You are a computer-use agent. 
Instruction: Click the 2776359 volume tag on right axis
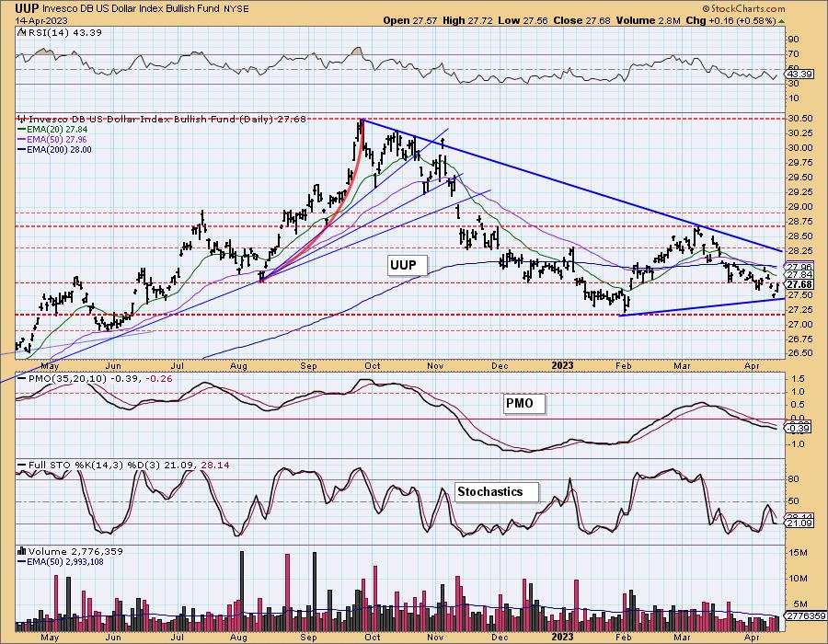point(805,615)
